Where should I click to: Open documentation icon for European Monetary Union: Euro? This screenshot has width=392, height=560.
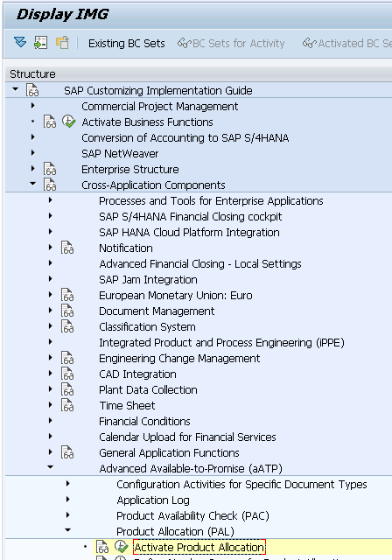pos(67,295)
